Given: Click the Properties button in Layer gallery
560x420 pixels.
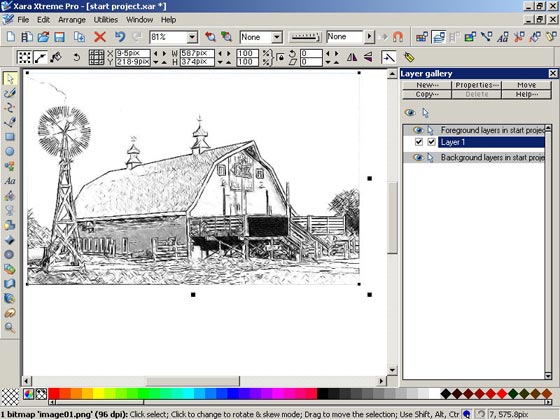Looking at the screenshot, I should point(477,85).
